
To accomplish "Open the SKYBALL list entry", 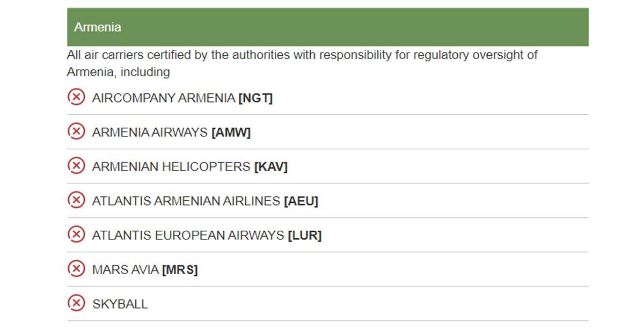I will [120, 304].
